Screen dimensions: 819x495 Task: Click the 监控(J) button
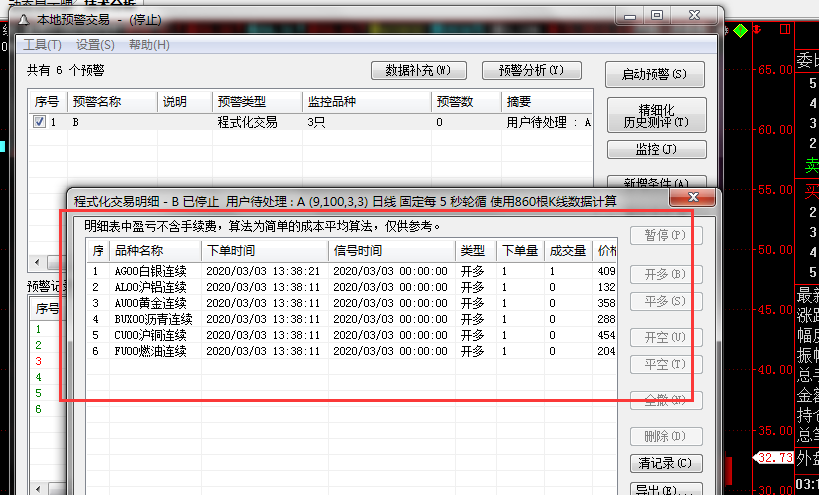(655, 149)
